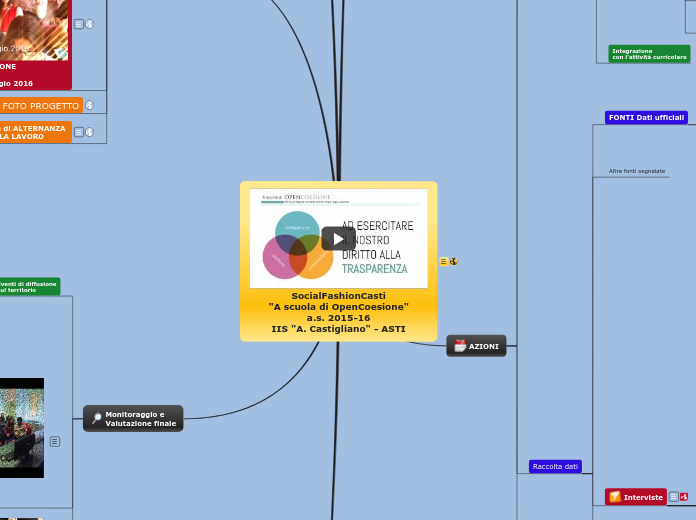Viewport: 696px width, 520px height.
Task: Select the FOTO PROGETTO node
Action: click(x=40, y=106)
